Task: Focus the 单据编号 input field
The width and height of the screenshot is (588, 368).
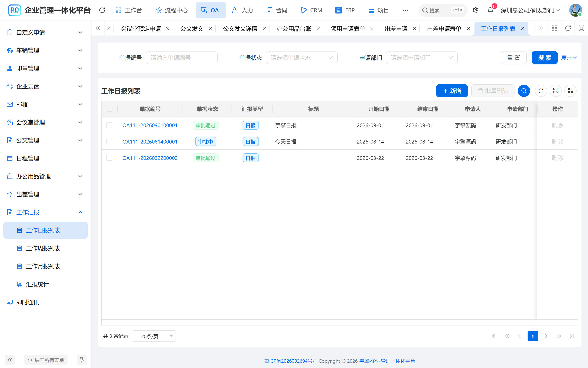Action: [x=182, y=58]
